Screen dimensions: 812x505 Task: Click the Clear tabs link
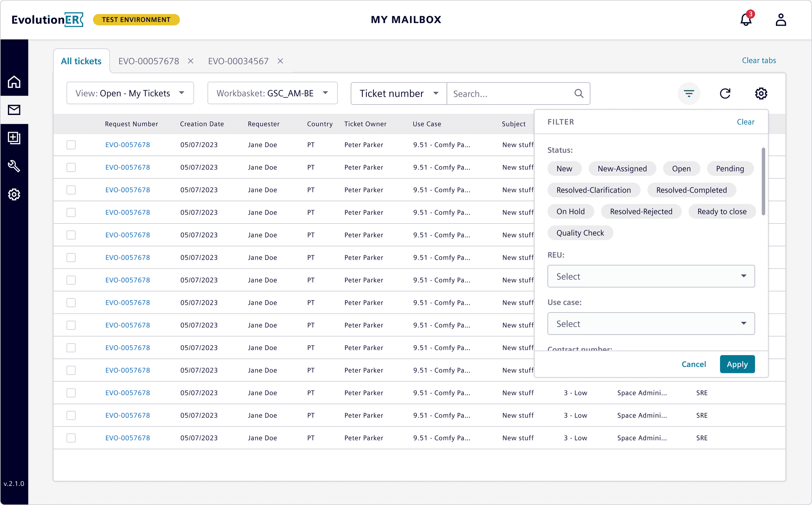[758, 60]
